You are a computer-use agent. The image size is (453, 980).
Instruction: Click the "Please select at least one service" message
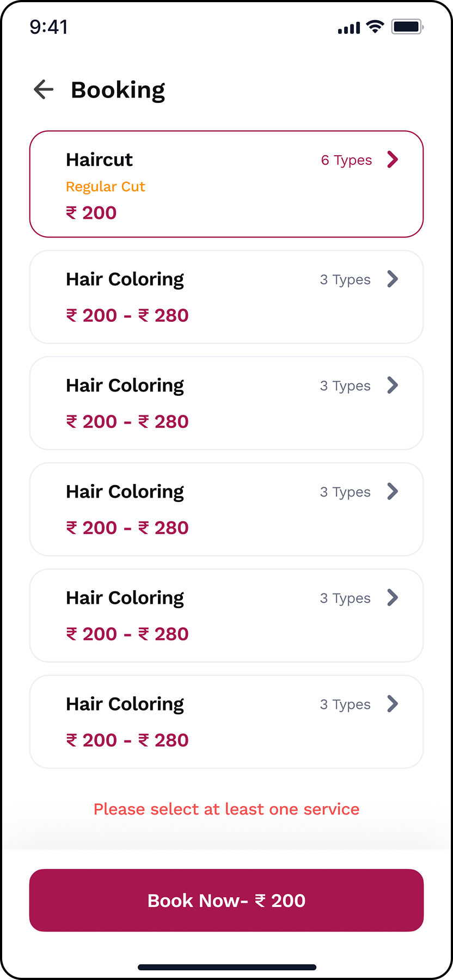[226, 809]
